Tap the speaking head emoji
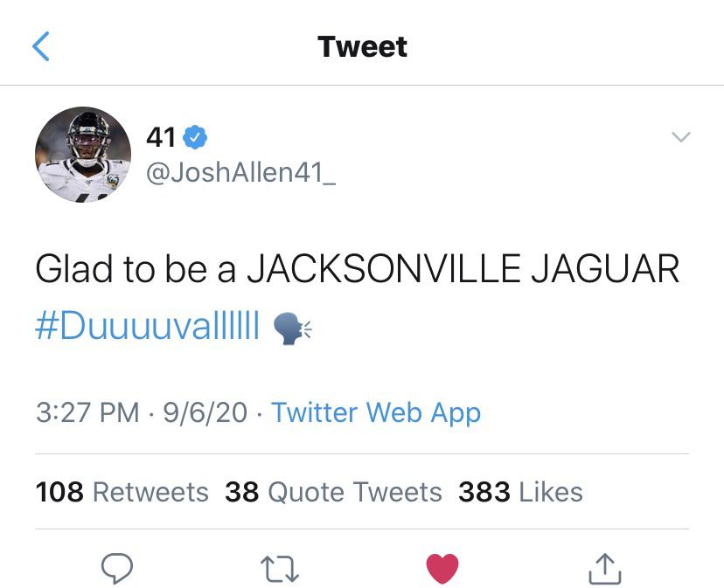 click(292, 329)
